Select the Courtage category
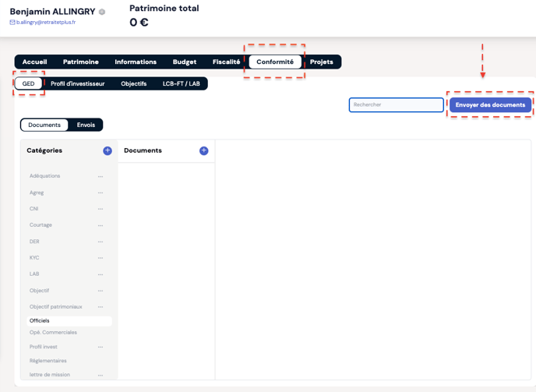The width and height of the screenshot is (536, 392). (41, 224)
